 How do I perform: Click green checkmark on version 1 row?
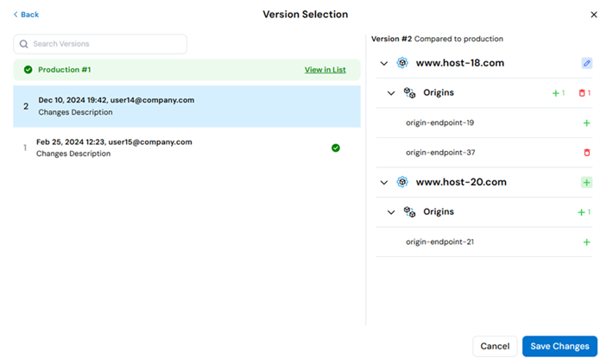(x=336, y=148)
